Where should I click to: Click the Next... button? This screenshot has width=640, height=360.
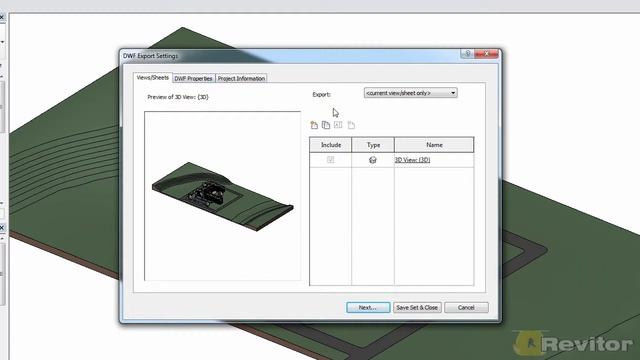coord(368,307)
